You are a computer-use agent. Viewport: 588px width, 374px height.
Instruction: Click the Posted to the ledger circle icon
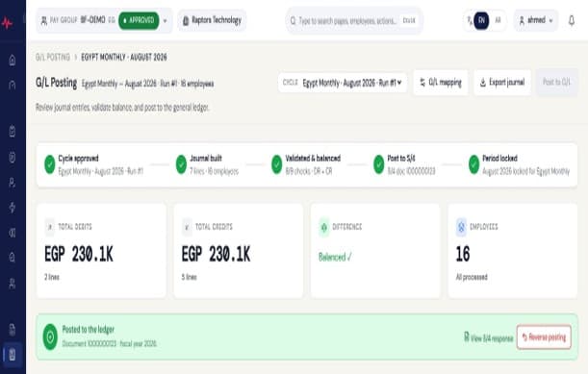(x=50, y=337)
